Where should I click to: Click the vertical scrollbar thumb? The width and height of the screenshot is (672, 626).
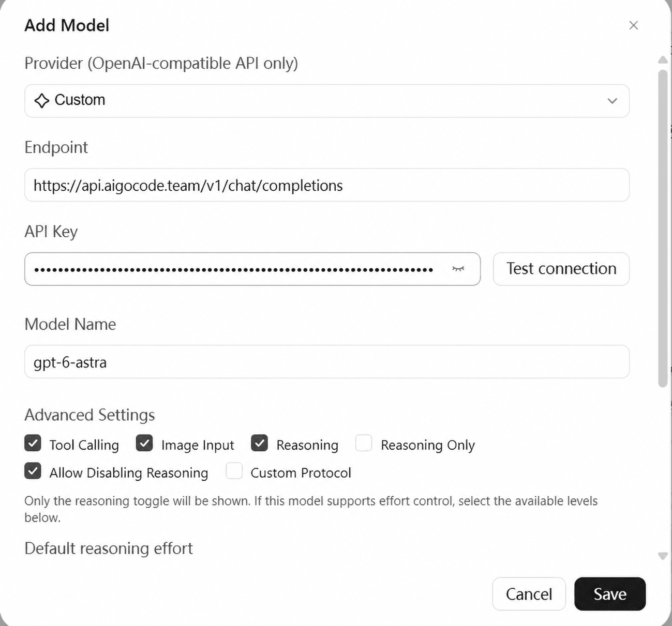tap(663, 228)
